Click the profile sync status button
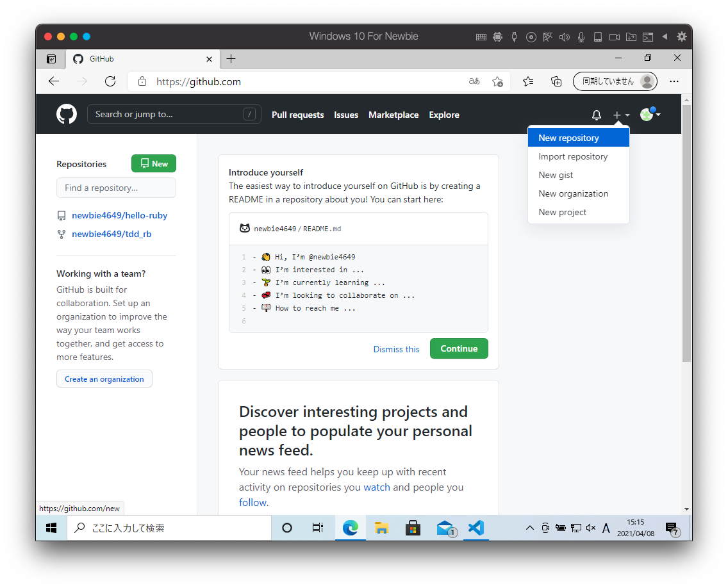This screenshot has height=588, width=728. click(x=615, y=81)
